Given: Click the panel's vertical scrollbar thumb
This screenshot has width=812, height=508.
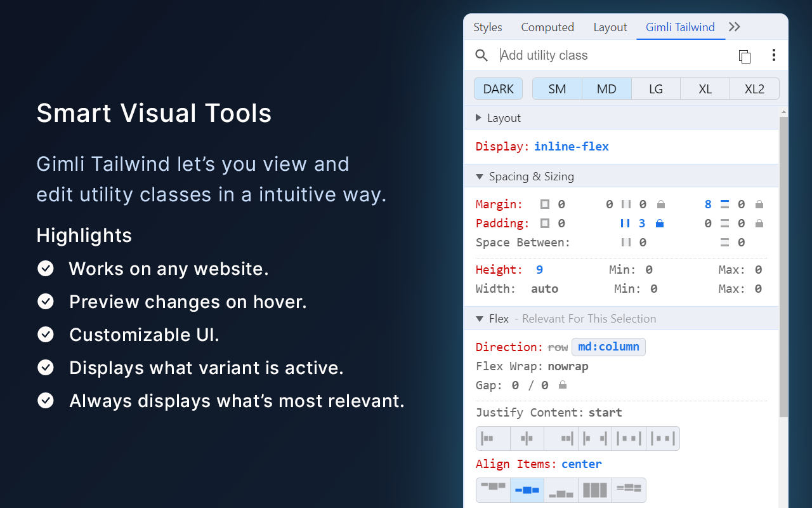Looking at the screenshot, I should click(783, 267).
